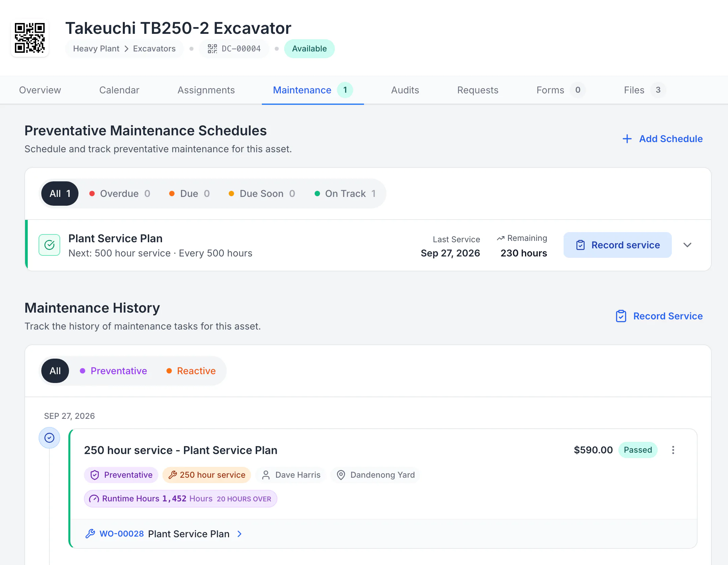Filter schedules by Due
Viewport: 728px width, 565px height.
point(189,194)
